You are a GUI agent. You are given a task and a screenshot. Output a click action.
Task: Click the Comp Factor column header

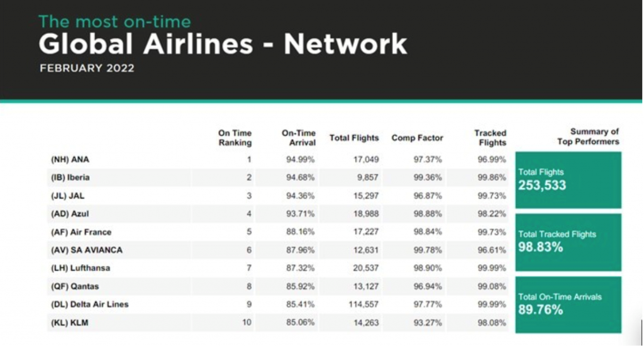(x=417, y=138)
